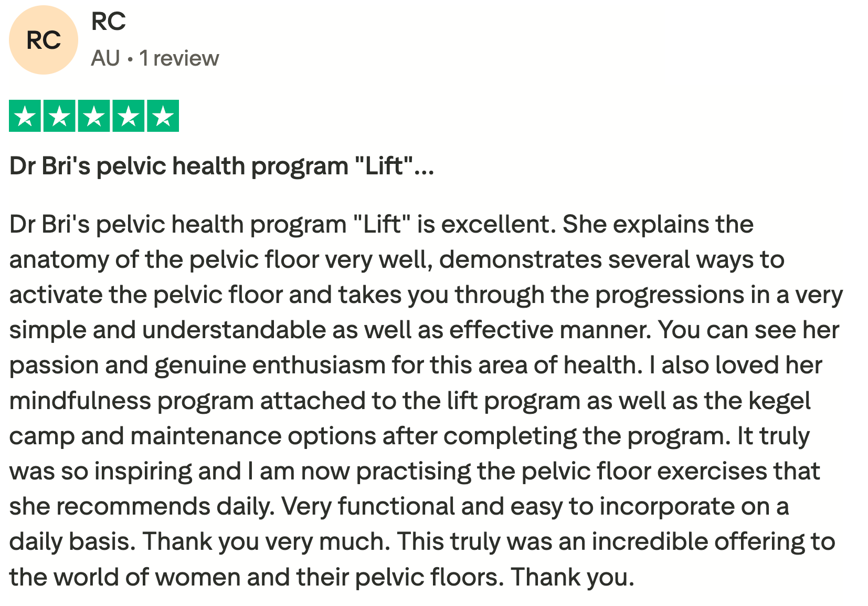Click the fourth green star
This screenshot has width=868, height=606.
tap(129, 116)
